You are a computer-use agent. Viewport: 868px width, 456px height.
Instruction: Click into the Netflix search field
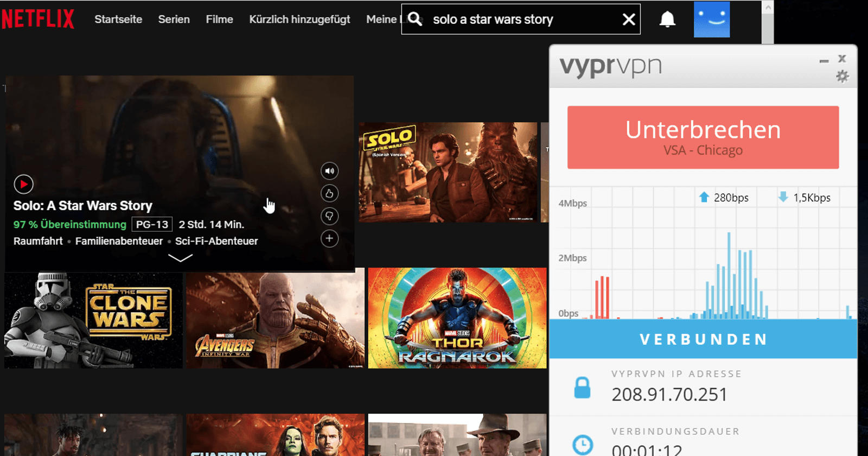tap(521, 20)
